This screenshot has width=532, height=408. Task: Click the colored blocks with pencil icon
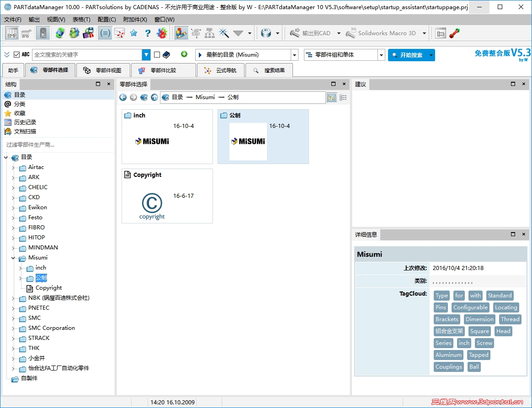(x=181, y=33)
